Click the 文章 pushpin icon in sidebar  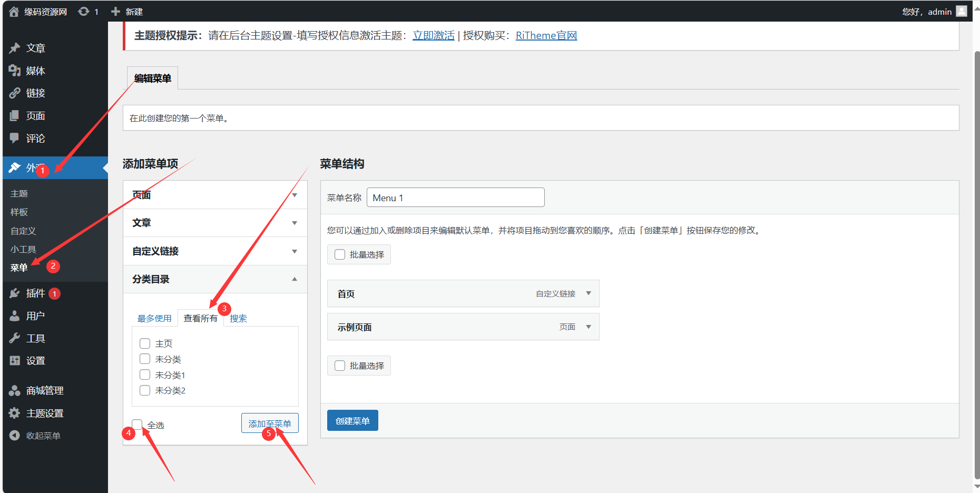[15, 48]
